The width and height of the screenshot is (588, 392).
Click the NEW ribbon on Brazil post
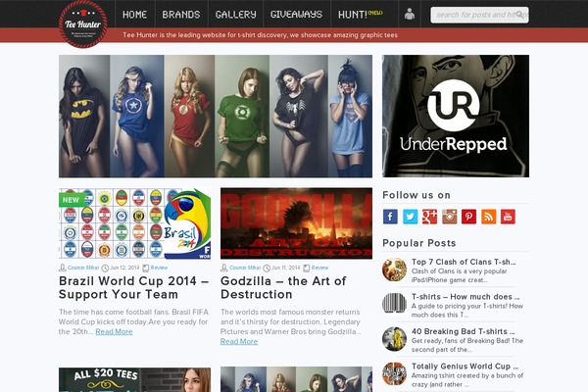pyautogui.click(x=71, y=200)
